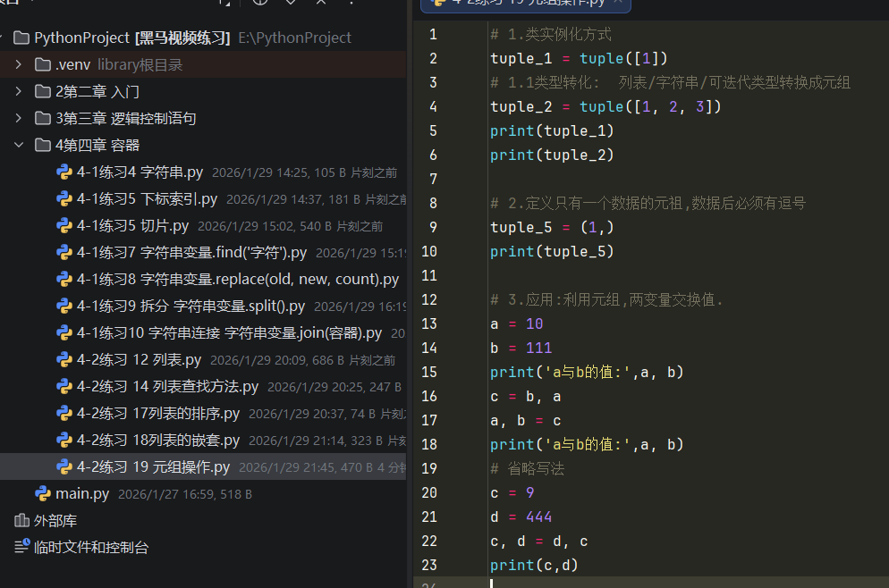This screenshot has width=889, height=588.
Task: Click code line print(tuple_2)
Action: pos(552,155)
